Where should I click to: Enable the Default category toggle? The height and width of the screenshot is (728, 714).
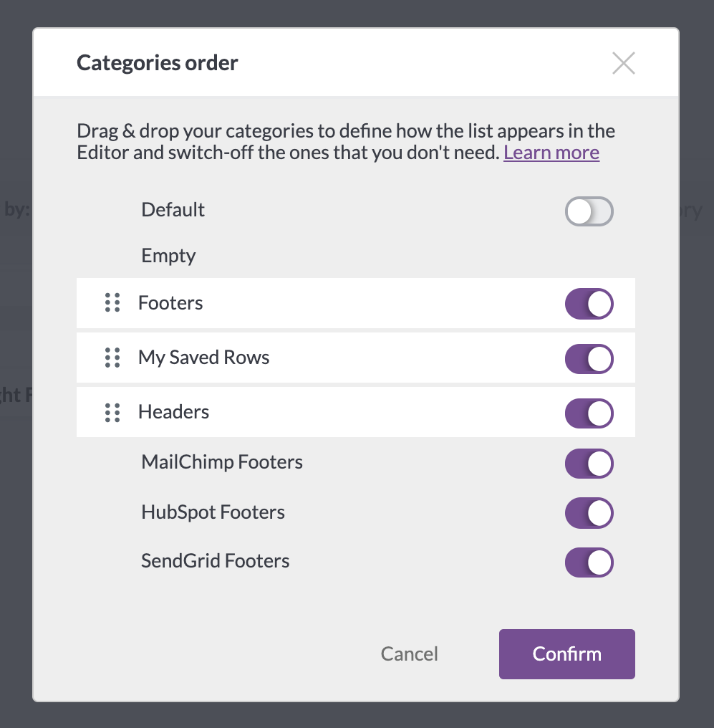click(589, 211)
